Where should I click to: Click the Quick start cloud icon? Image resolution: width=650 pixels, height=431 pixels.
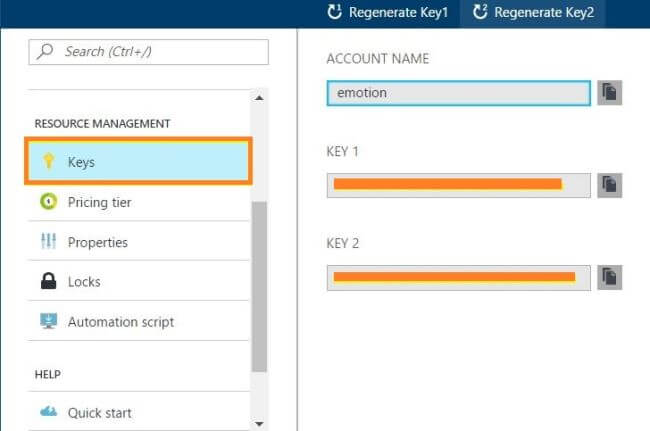coord(48,412)
